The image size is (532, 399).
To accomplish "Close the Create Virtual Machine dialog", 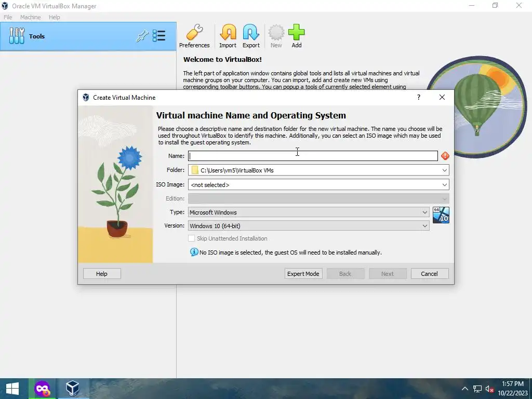I will click(x=442, y=97).
